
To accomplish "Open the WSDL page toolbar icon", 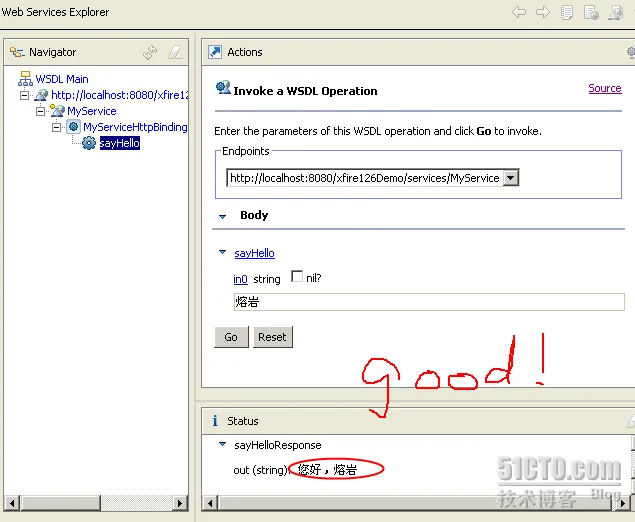I will coord(616,12).
